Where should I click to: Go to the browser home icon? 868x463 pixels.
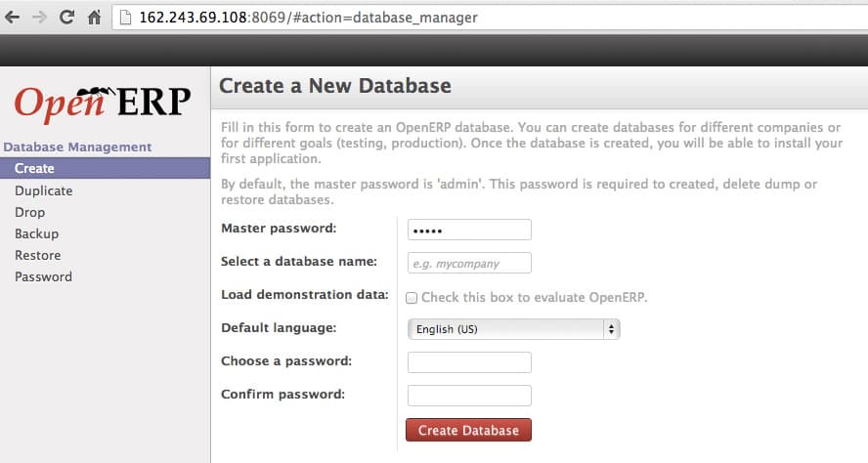(95, 18)
